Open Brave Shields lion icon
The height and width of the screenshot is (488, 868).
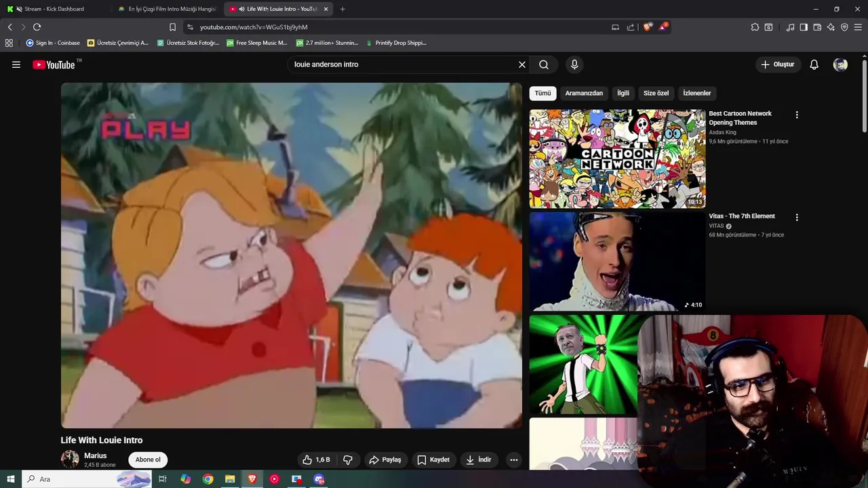[x=648, y=27]
